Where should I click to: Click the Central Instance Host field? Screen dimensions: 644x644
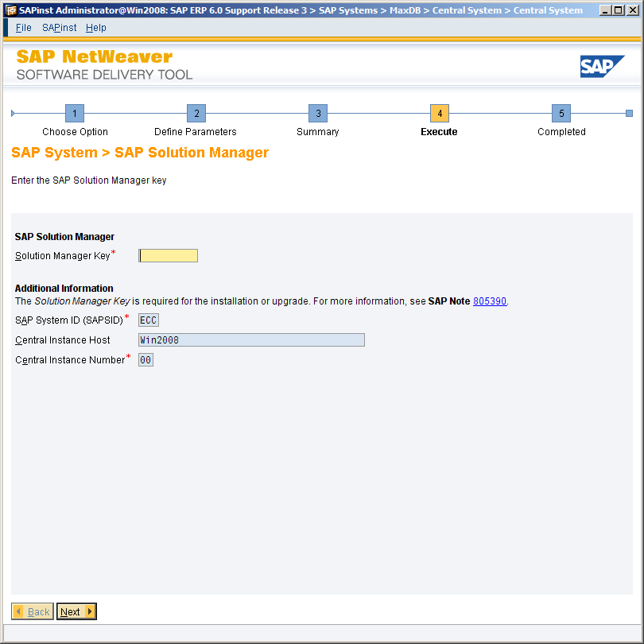(251, 339)
